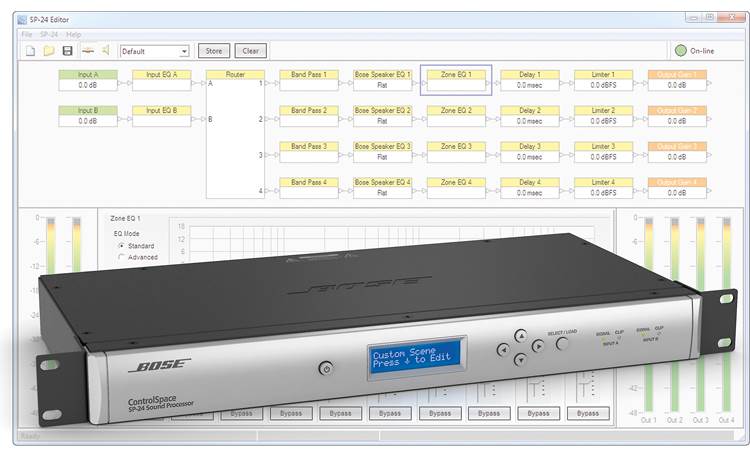Select the Advanced EQ mode radio button
The height and width of the screenshot is (457, 750).
pyautogui.click(x=121, y=257)
